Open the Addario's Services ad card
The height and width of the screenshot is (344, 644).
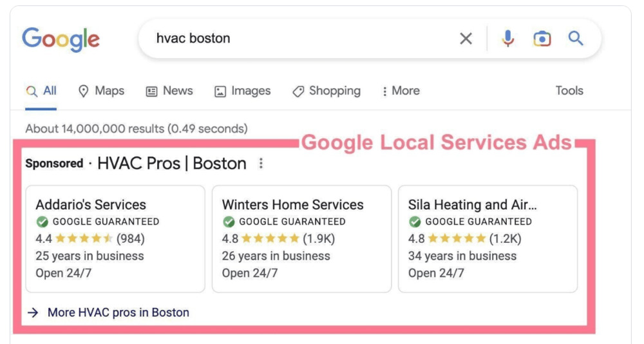[115, 239]
